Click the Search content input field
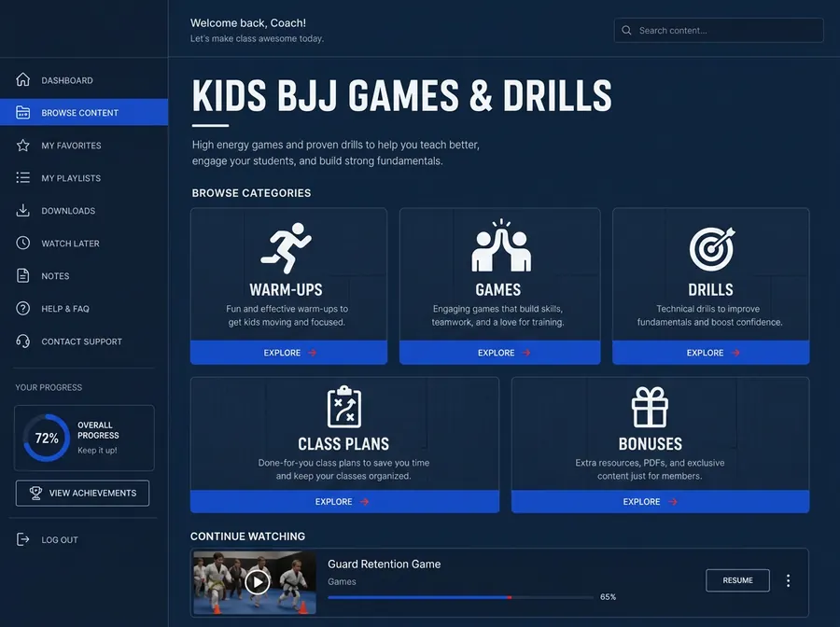Screen dimensions: 840x627 click(719, 30)
